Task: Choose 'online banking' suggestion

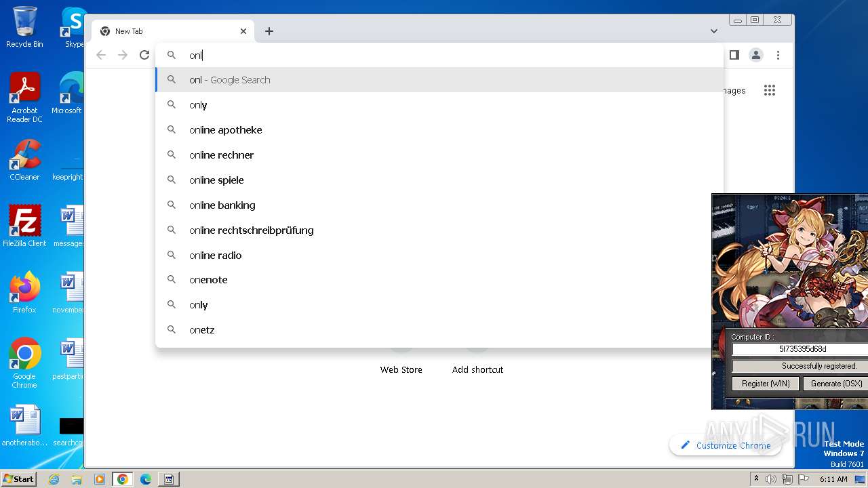Action: tap(439, 205)
